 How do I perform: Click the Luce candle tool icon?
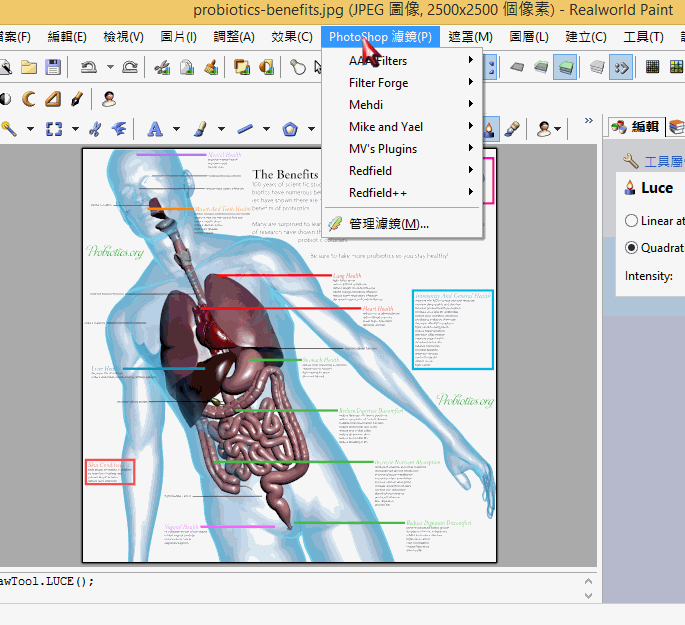coord(490,129)
